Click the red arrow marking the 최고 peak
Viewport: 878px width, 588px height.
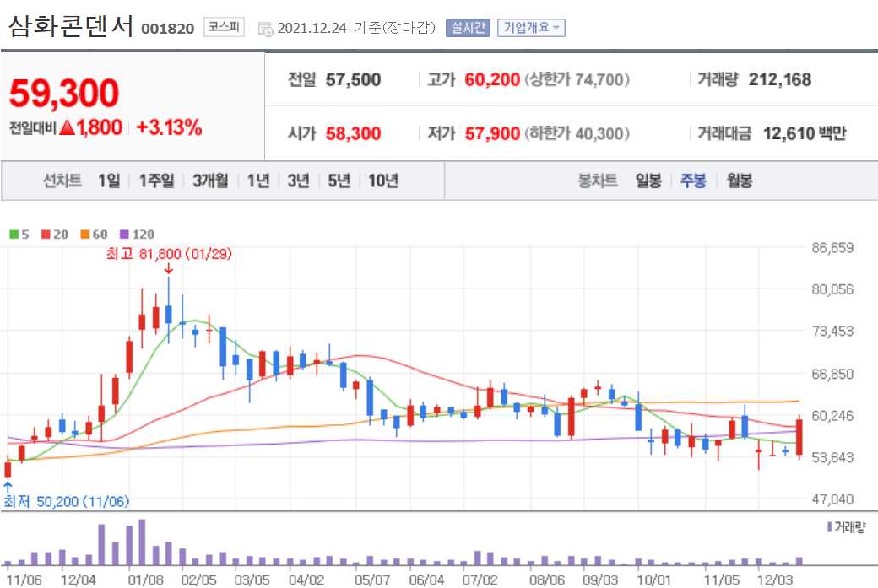point(169,269)
